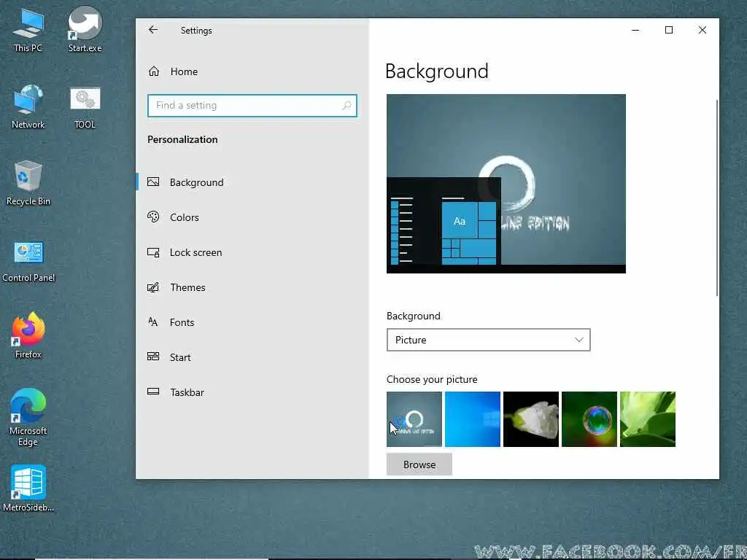747x560 pixels.
Task: Open the Colors settings page
Action: [252, 217]
